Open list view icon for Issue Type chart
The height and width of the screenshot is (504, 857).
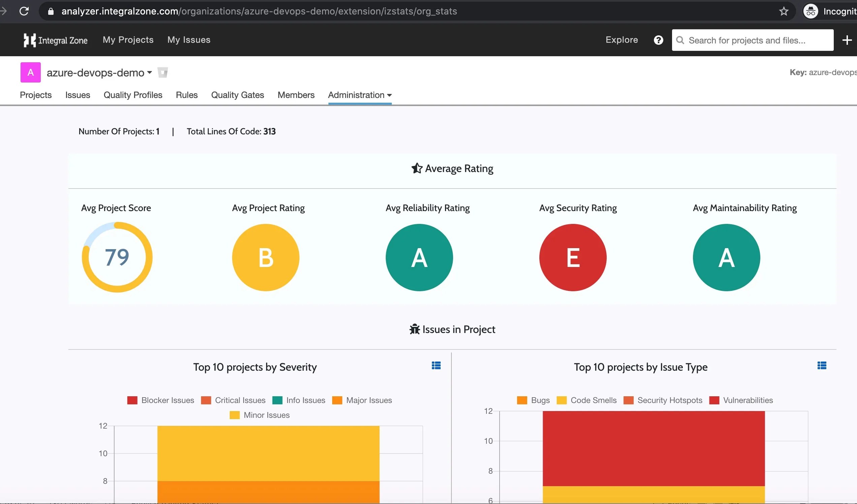coord(822,366)
